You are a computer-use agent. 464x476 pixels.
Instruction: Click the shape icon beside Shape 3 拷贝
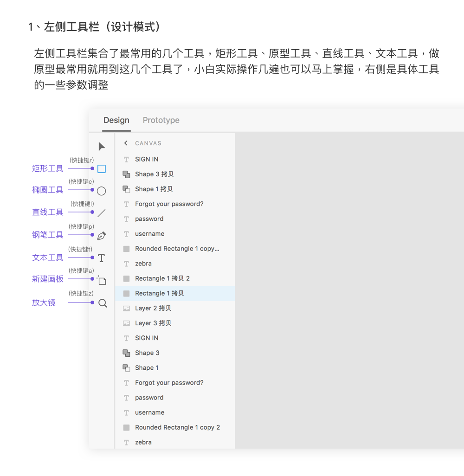click(126, 174)
